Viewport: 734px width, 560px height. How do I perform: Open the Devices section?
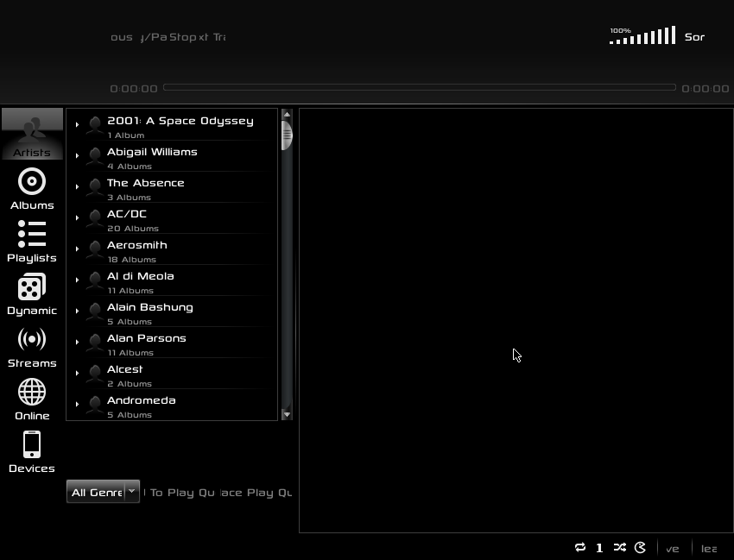(32, 449)
